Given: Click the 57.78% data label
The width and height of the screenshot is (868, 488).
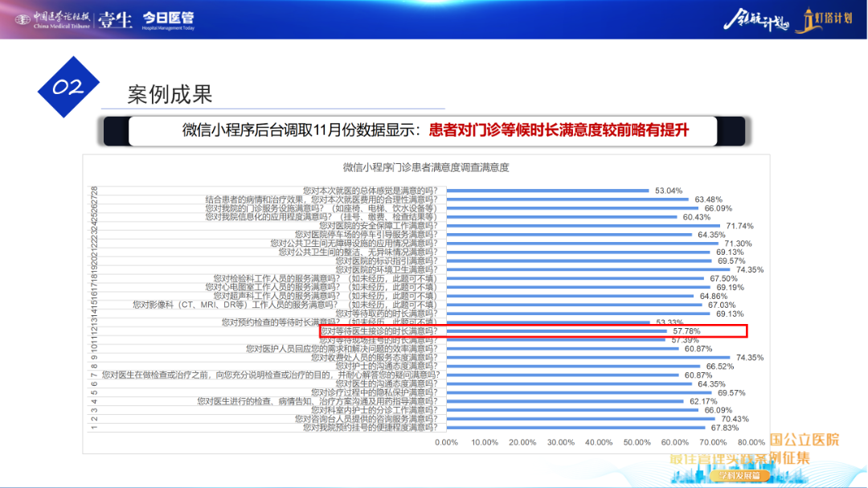Looking at the screenshot, I should click(686, 331).
